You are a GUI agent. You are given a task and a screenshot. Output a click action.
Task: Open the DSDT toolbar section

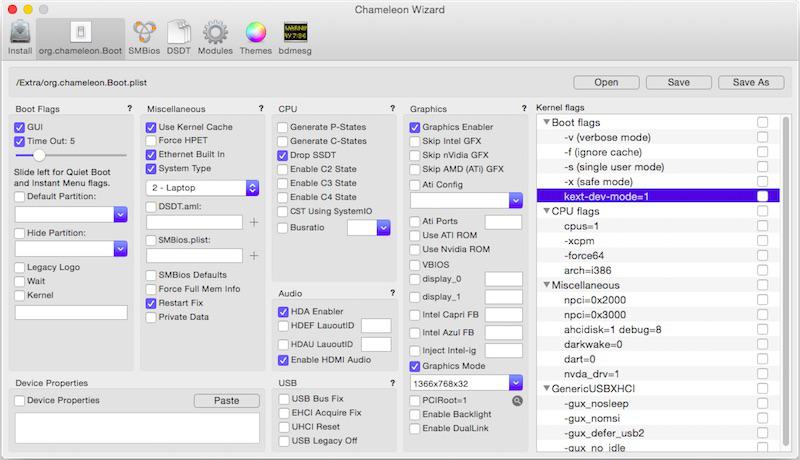coord(179,38)
